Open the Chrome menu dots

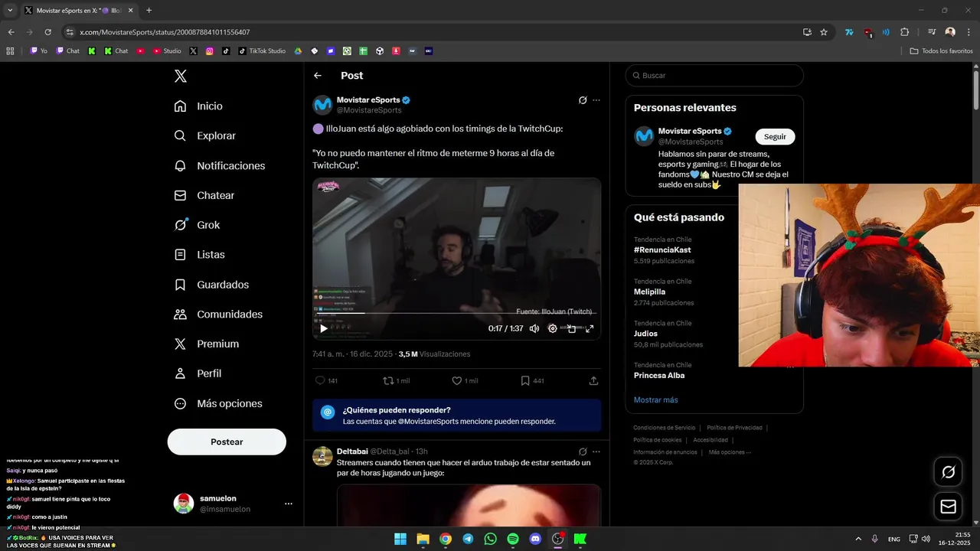point(969,32)
